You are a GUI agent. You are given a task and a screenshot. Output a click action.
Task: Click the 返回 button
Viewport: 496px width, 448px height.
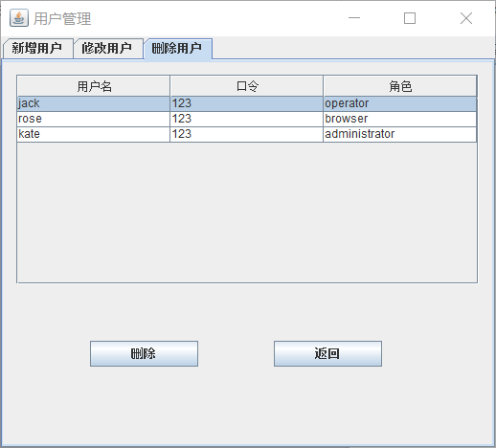point(327,353)
